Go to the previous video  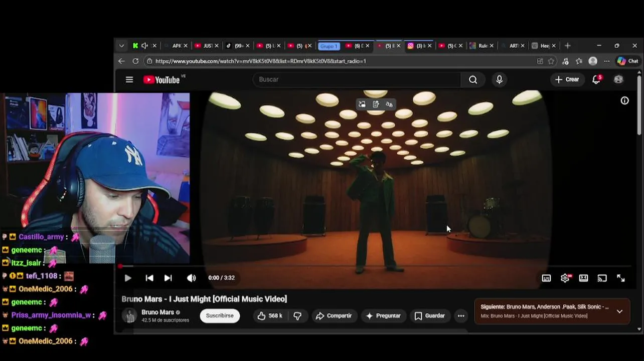(x=149, y=278)
